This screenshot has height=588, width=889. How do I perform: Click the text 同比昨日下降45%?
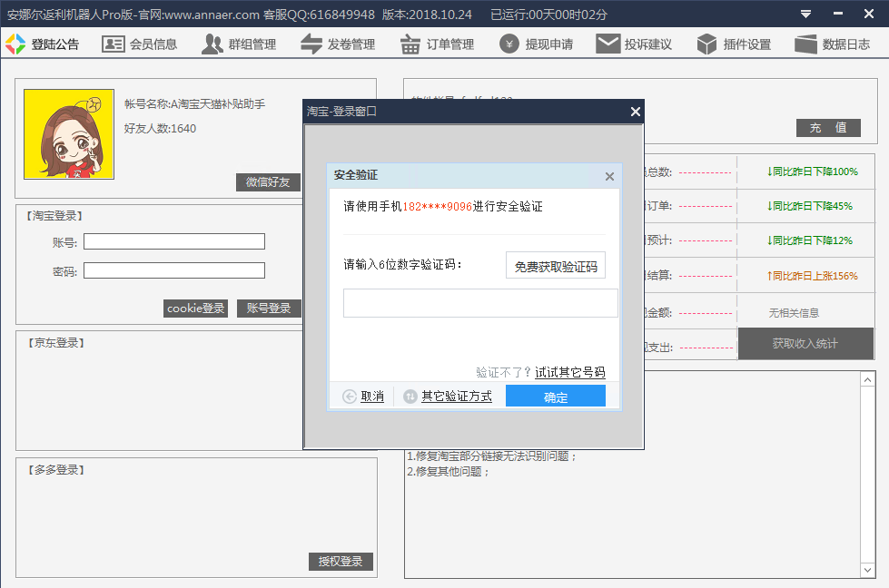click(810, 206)
